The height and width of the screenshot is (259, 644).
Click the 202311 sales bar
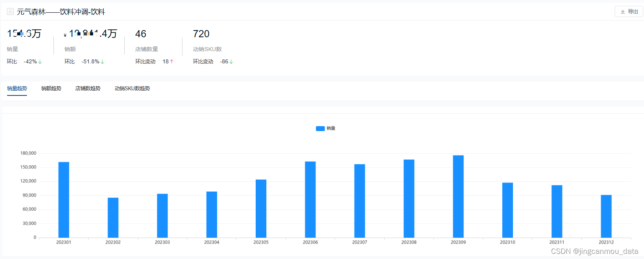click(x=557, y=211)
